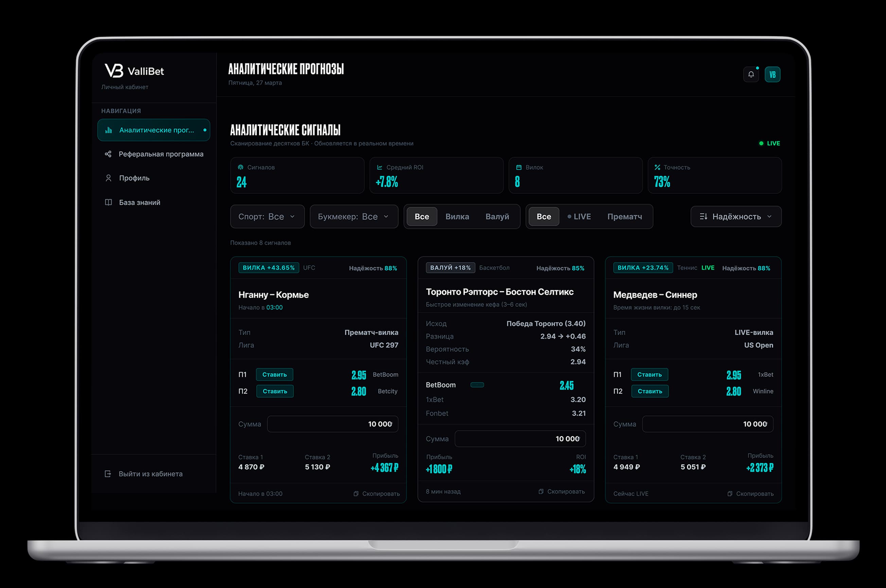
Task: Click Скопировать on Нганну – Кормье card
Action: [376, 494]
